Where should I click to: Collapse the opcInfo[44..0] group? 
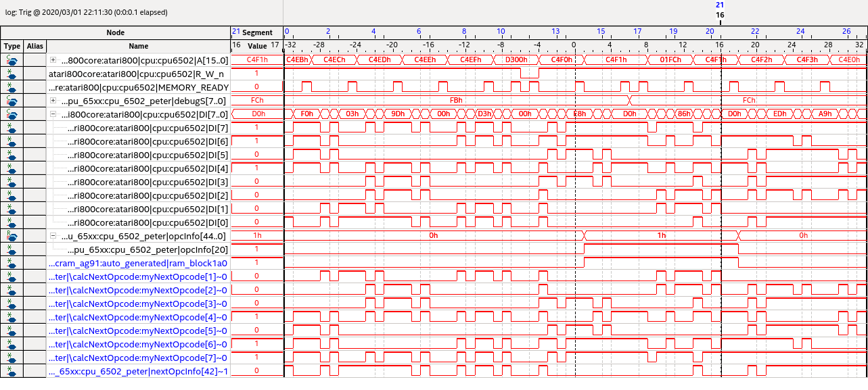coord(53,236)
